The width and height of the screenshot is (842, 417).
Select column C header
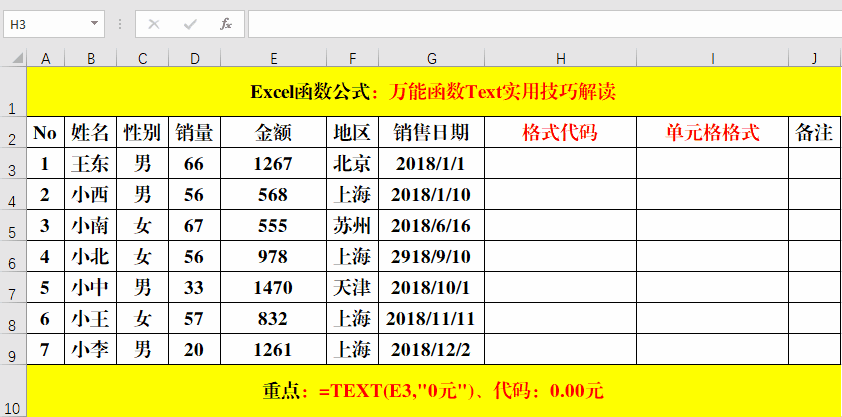click(x=142, y=58)
